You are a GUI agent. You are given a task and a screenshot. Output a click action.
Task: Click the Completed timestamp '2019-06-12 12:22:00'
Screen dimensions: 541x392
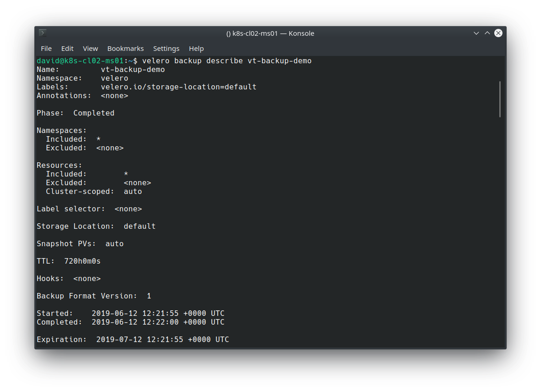click(x=135, y=322)
